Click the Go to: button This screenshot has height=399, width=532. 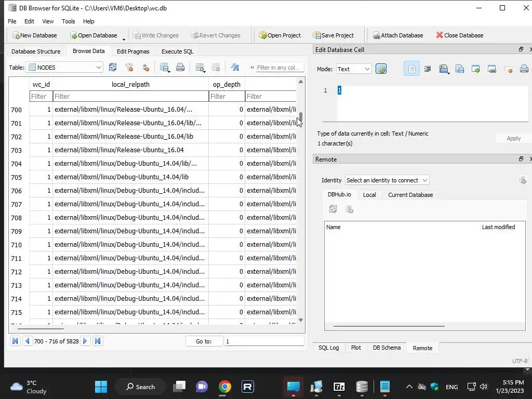coord(204,341)
